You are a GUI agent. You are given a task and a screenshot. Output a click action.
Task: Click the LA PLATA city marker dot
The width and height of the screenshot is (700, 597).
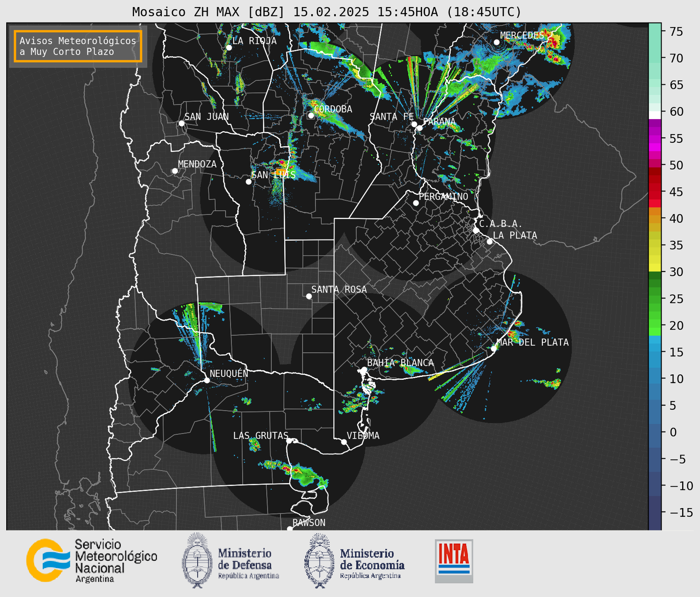[490, 242]
